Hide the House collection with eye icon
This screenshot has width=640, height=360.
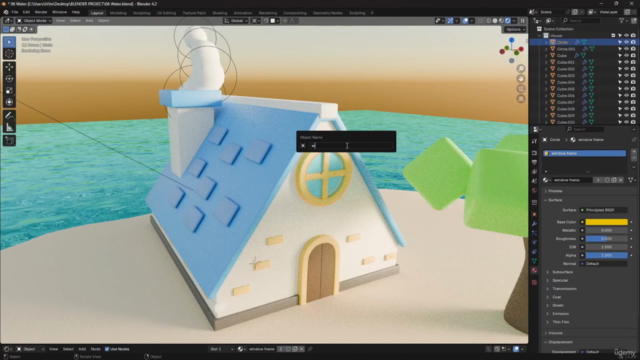(x=627, y=36)
